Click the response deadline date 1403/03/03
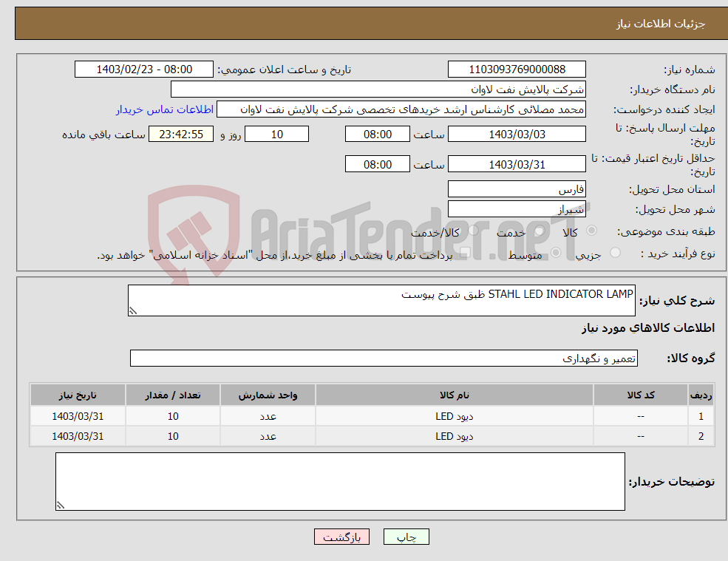The height and width of the screenshot is (561, 728). coord(517,135)
